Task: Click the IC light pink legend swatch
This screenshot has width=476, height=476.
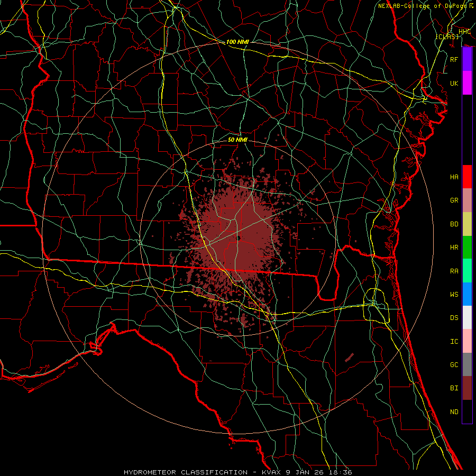Action: pos(467,341)
